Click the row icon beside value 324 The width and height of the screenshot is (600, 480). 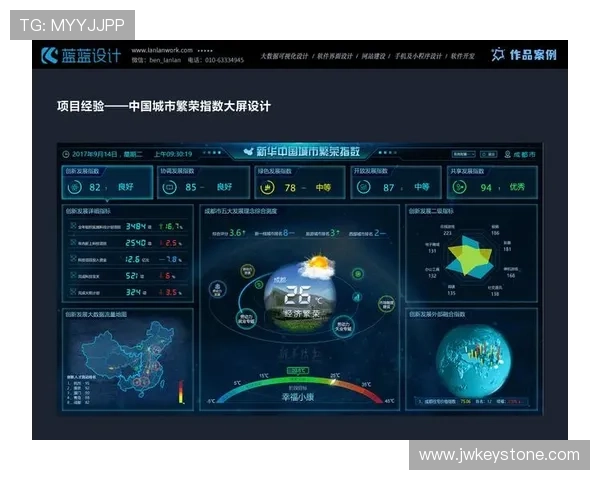[73, 292]
